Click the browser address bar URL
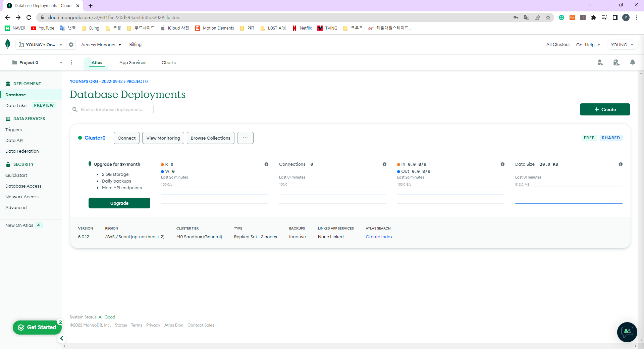This screenshot has width=644, height=349. 114,17
